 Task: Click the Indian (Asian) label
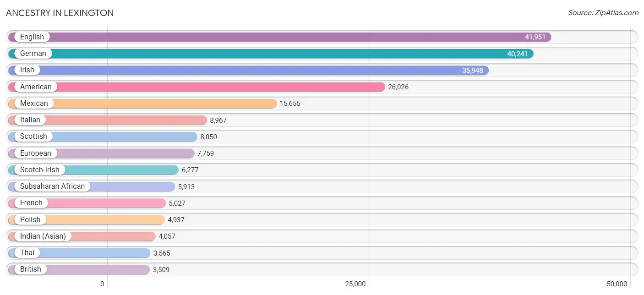(x=43, y=236)
